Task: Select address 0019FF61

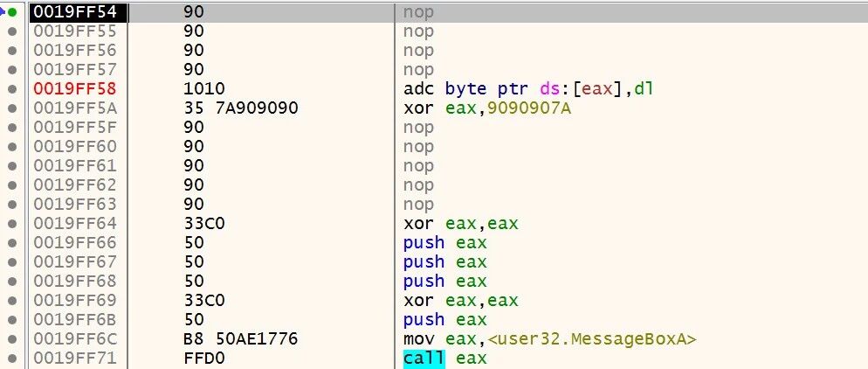Action: coord(75,165)
